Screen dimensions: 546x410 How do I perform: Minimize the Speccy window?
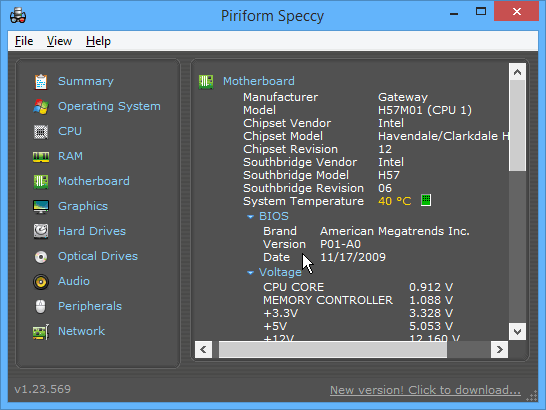[454, 14]
